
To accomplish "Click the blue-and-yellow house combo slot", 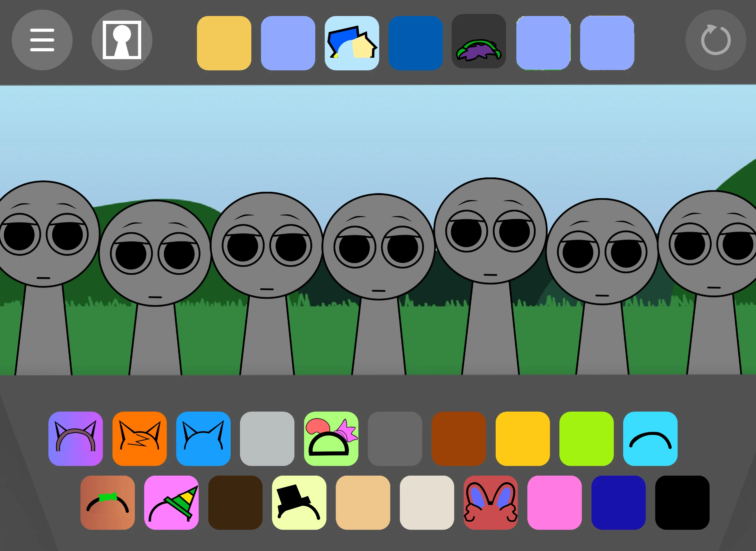I will (x=352, y=43).
